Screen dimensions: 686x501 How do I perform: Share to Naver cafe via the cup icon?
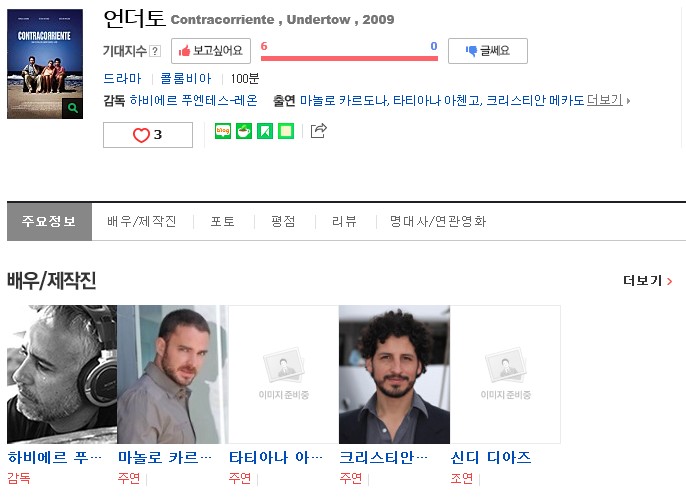pyautogui.click(x=244, y=131)
